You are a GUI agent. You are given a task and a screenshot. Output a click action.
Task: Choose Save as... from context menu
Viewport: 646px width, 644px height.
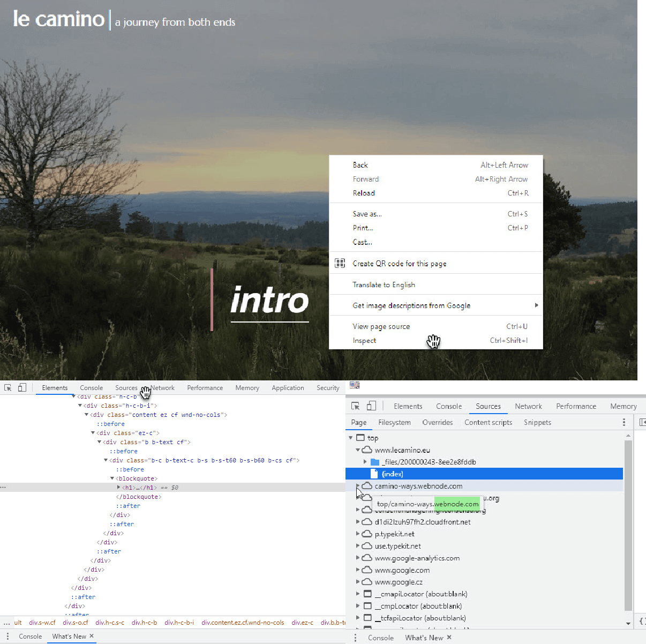click(436, 214)
